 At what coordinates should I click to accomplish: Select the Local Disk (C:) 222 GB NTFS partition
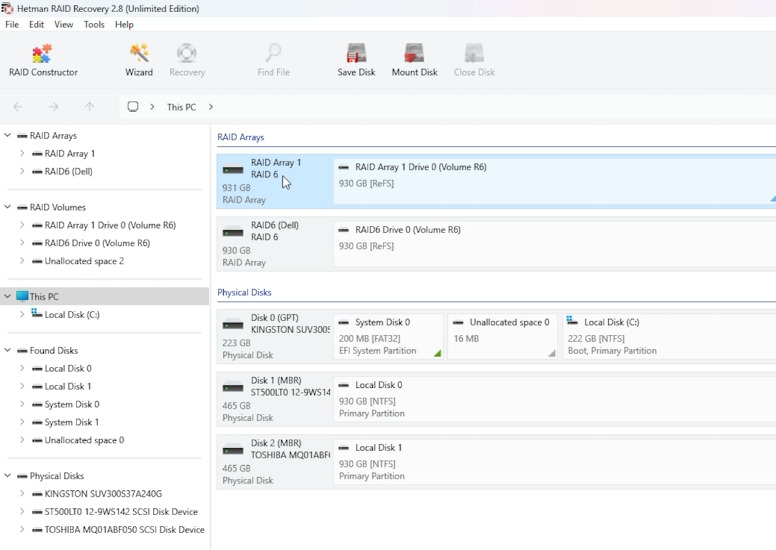pyautogui.click(x=669, y=337)
